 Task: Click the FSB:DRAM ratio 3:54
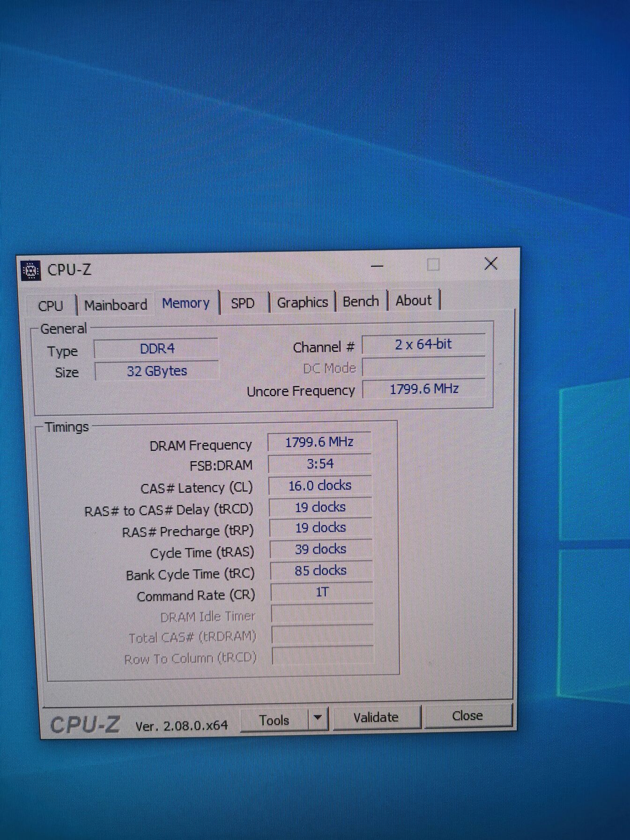click(x=320, y=464)
